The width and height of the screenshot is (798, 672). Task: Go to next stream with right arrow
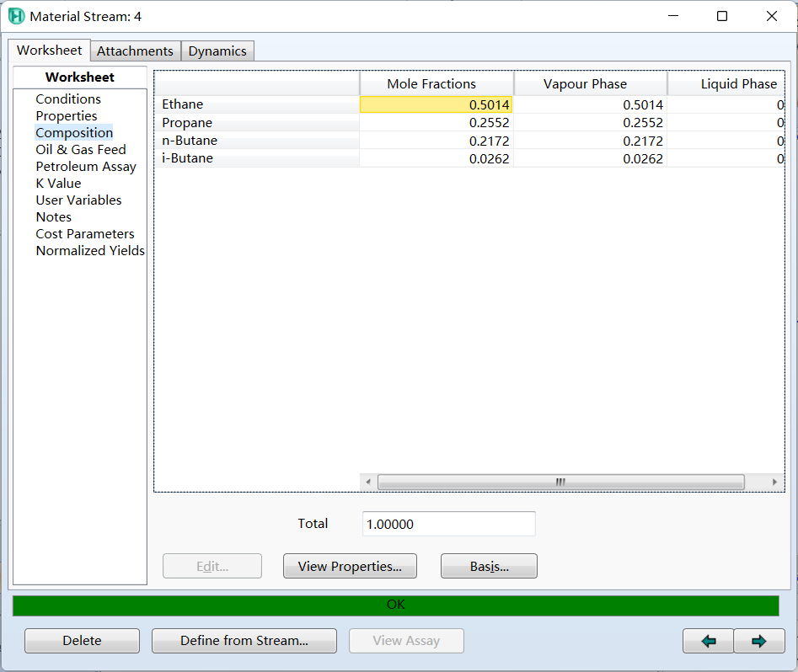tap(758, 641)
